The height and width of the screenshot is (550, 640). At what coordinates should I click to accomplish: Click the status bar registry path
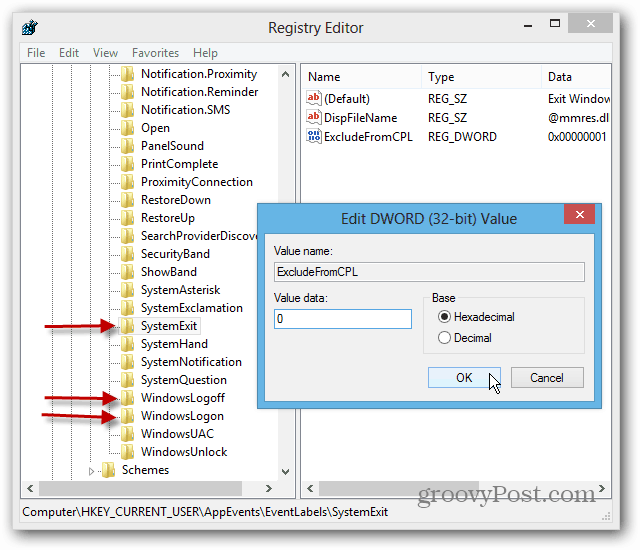(205, 512)
